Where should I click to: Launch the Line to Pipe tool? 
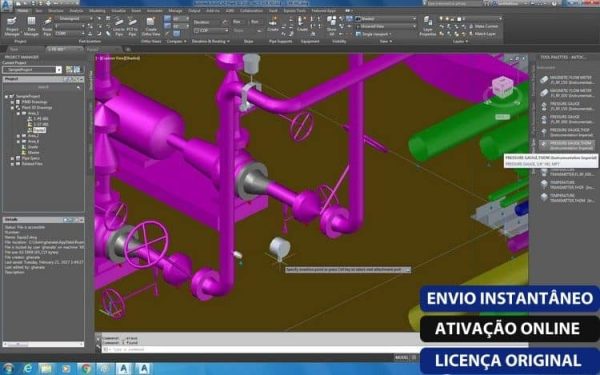(x=119, y=26)
